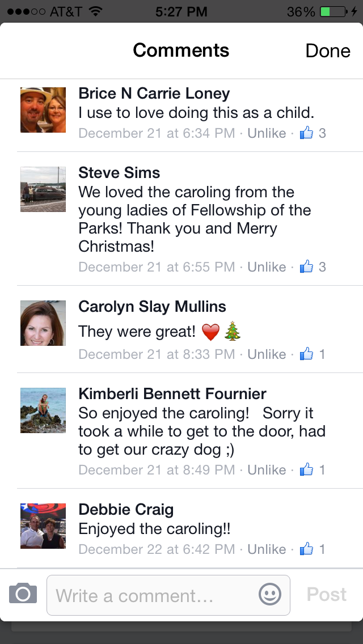363x644 pixels.
Task: Open Steve Sims' profile name link
Action: pyautogui.click(x=119, y=173)
